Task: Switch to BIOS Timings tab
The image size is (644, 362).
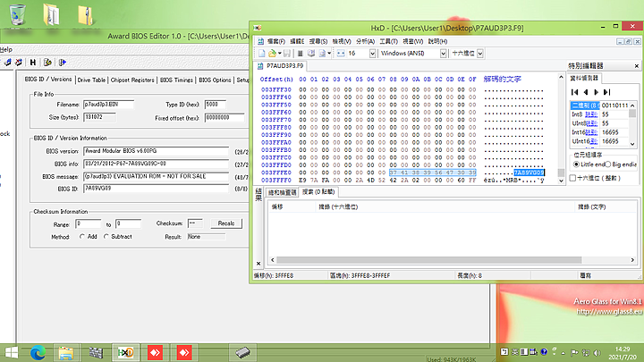Action: click(176, 80)
